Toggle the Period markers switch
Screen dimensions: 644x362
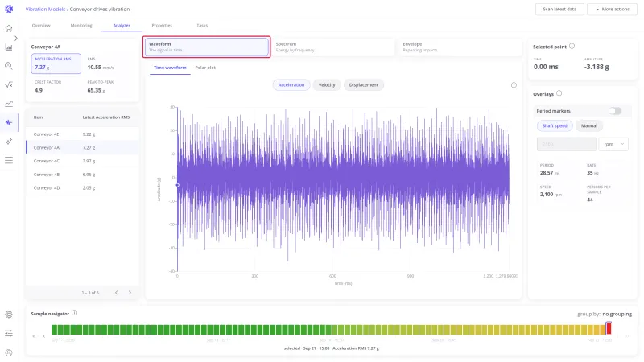[x=615, y=111]
